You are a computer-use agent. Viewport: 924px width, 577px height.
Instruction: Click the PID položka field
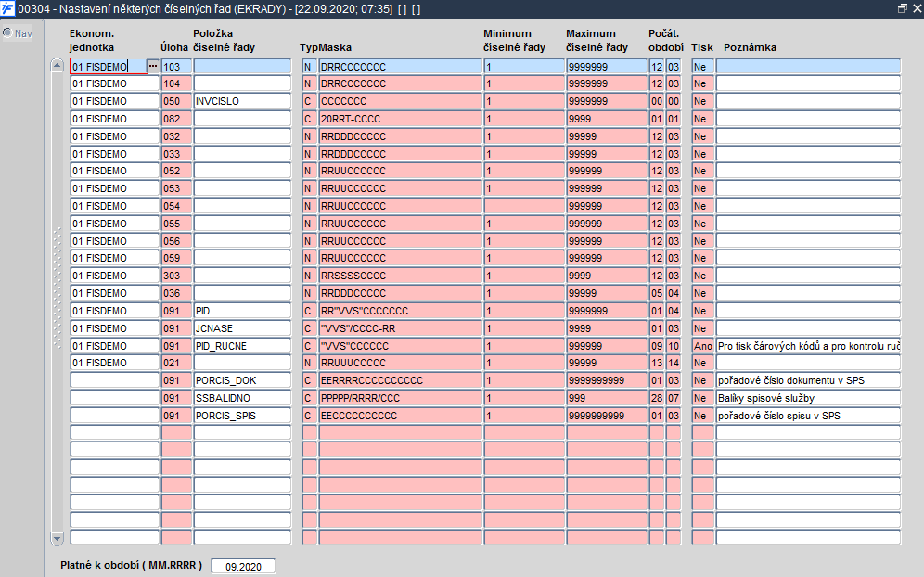[242, 311]
